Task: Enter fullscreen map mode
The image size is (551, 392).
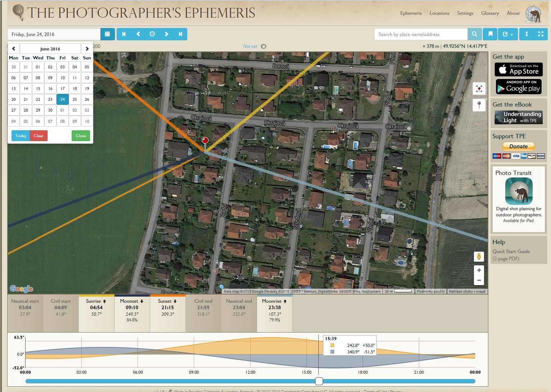Action: point(541,34)
